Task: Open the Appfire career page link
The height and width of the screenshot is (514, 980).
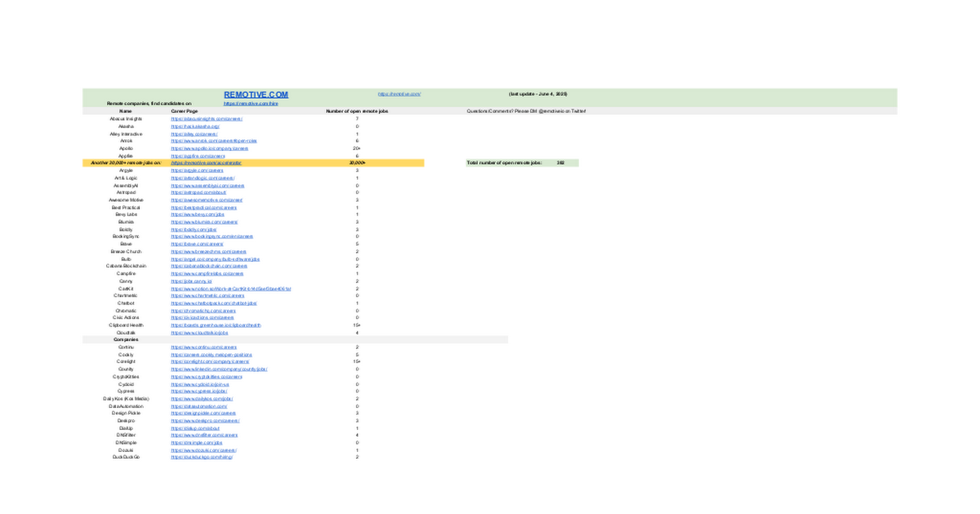Action: click(198, 156)
